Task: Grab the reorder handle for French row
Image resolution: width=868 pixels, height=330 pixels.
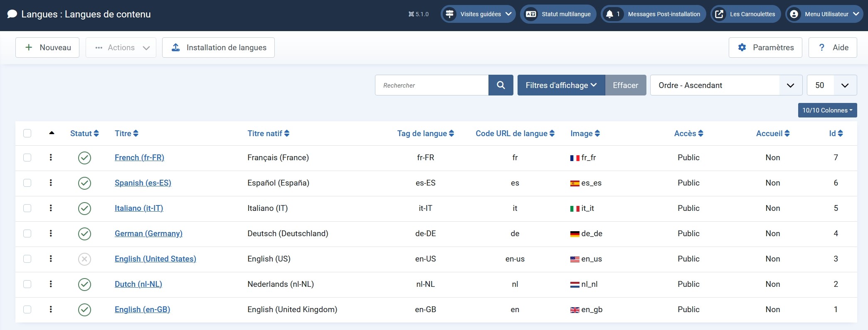Action: click(51, 157)
